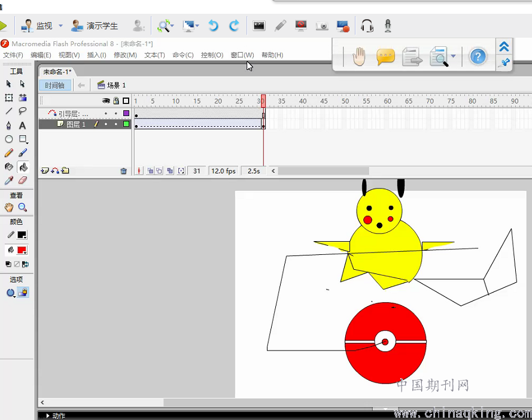This screenshot has height=420, width=532.
Task: Open the 修改(M) menu
Action: coord(125,55)
